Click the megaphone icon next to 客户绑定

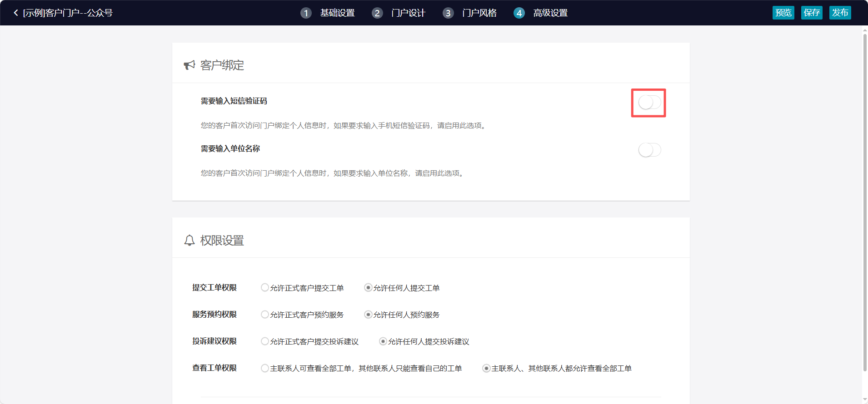(189, 65)
